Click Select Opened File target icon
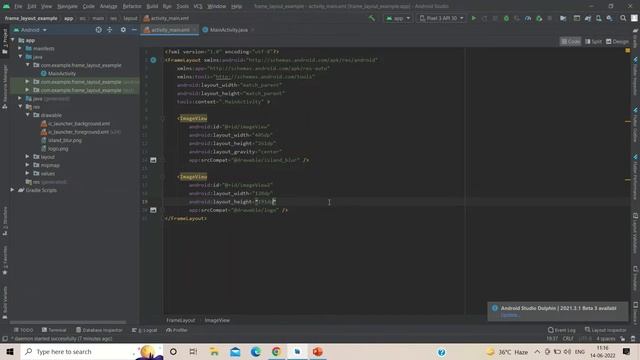 click(x=98, y=30)
